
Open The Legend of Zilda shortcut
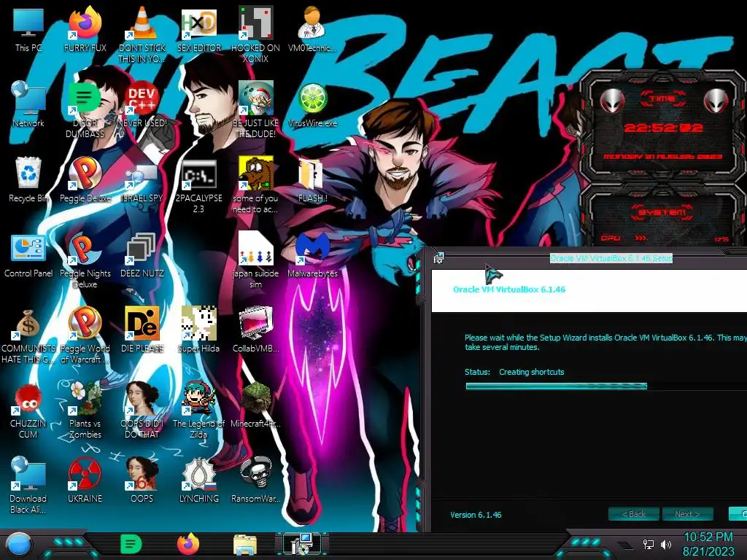pos(198,410)
